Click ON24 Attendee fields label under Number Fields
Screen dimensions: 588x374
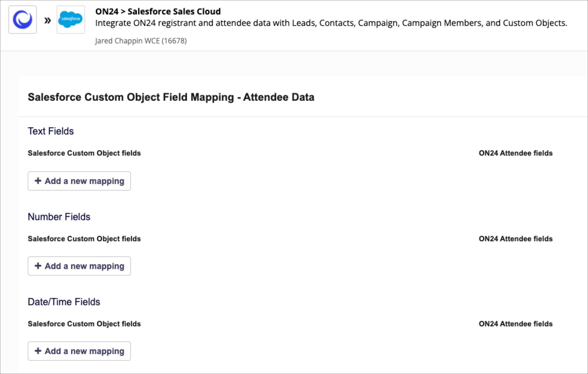tap(516, 239)
